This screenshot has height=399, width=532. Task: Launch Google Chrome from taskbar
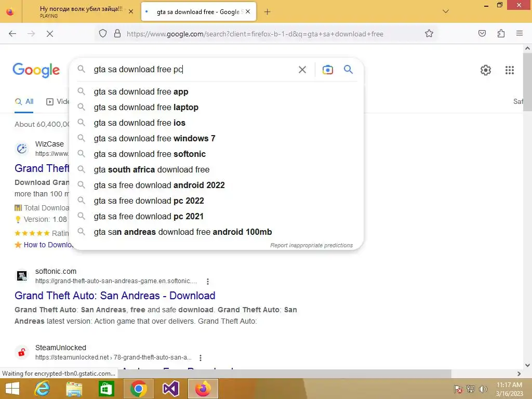138,389
